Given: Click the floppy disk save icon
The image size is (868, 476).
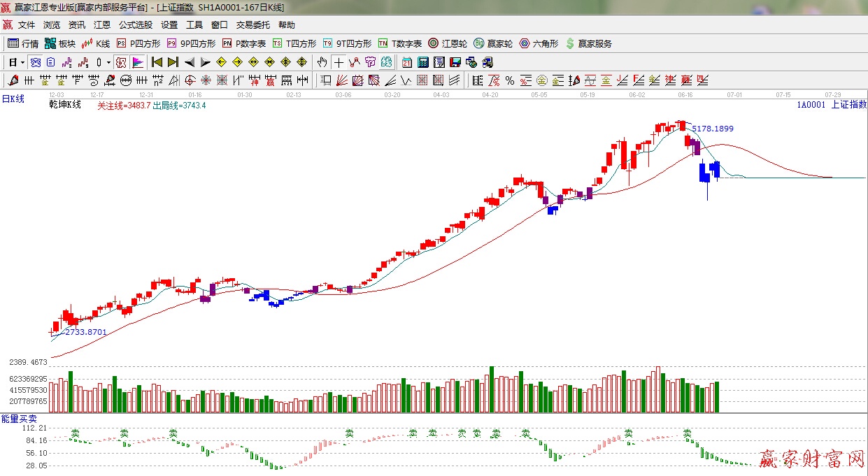Looking at the screenshot, I should (x=455, y=62).
